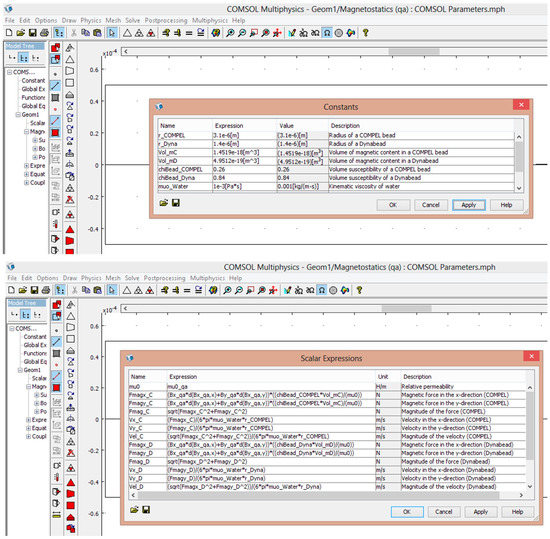The height and width of the screenshot is (539, 550).
Task: Expand Equat node in Scalar Expressions window tree
Action: (x=28, y=428)
